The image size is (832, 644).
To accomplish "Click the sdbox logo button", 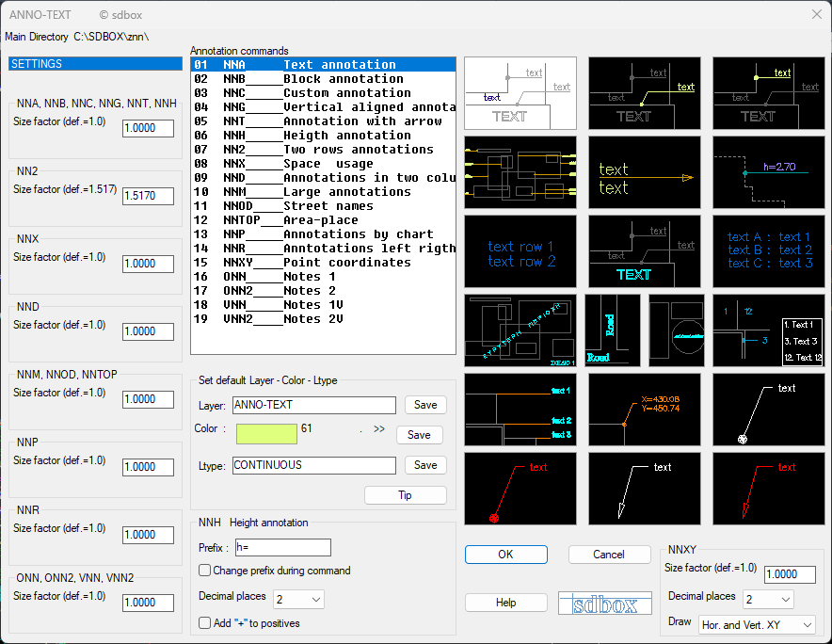I will click(x=605, y=604).
